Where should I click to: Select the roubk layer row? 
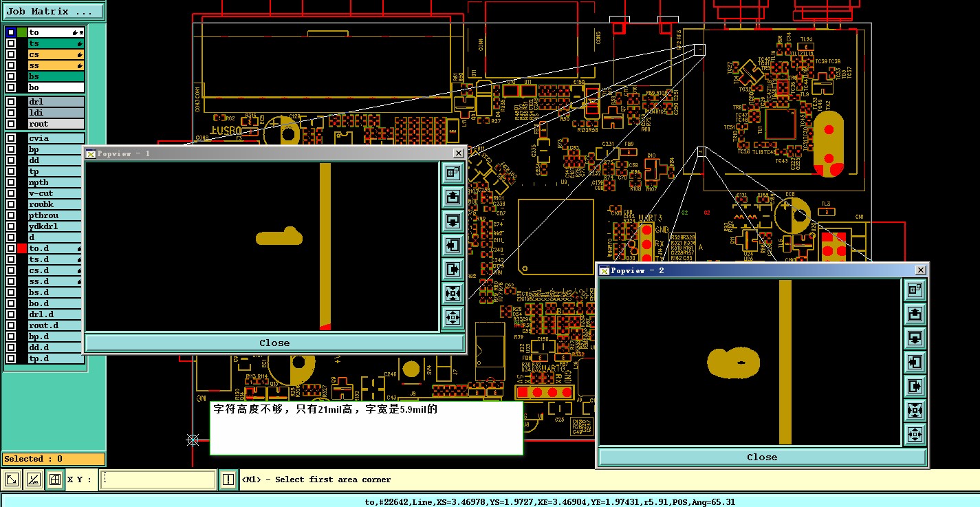[56, 204]
